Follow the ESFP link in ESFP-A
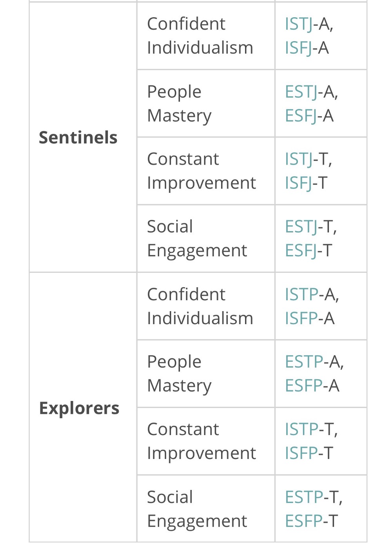392x546 pixels. (x=303, y=386)
